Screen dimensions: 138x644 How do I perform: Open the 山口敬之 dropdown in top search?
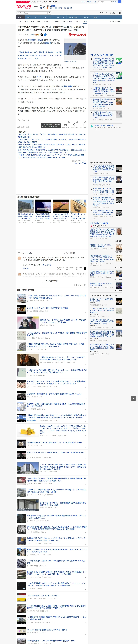[x=114, y=2]
